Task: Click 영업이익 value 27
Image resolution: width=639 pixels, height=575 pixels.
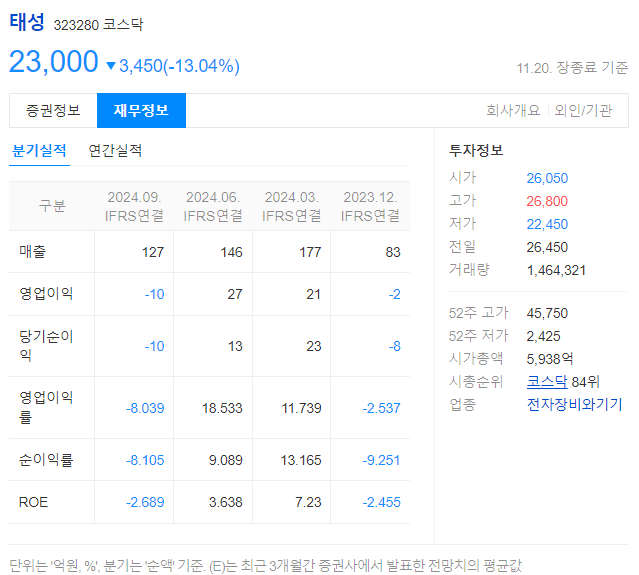Action: coord(235,294)
